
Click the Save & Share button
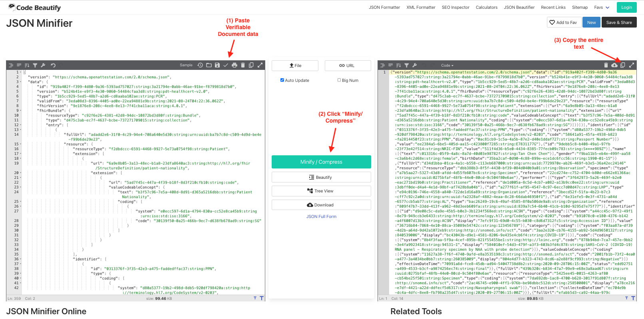pos(619,22)
